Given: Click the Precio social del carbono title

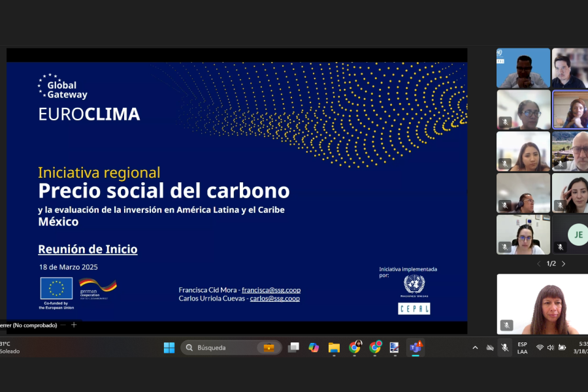Looking at the screenshot, I should (164, 191).
